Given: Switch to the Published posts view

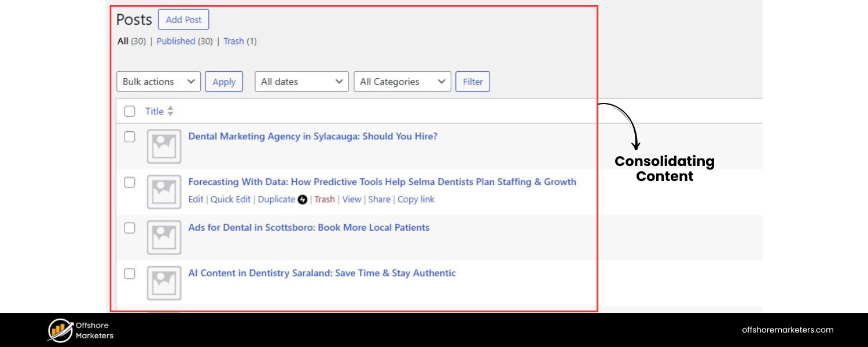Looking at the screenshot, I should point(175,41).
